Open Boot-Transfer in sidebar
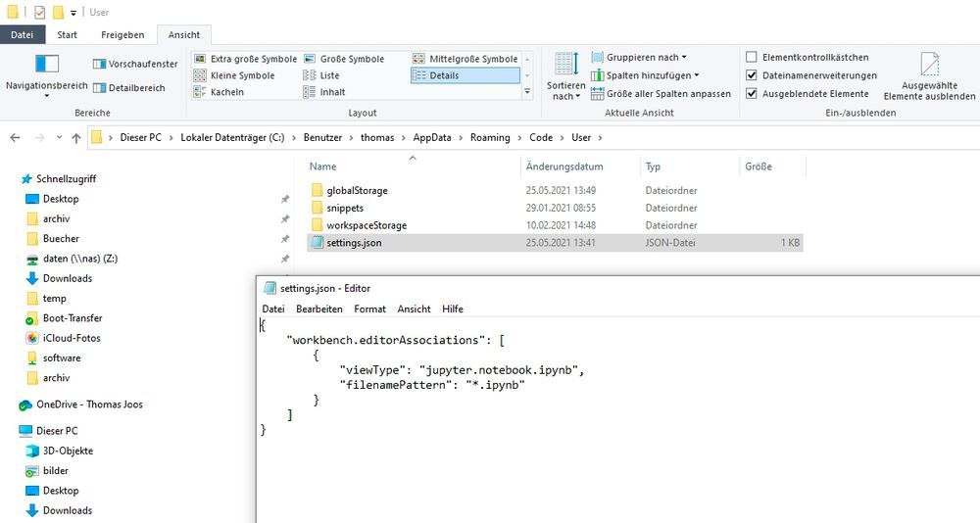 73,318
